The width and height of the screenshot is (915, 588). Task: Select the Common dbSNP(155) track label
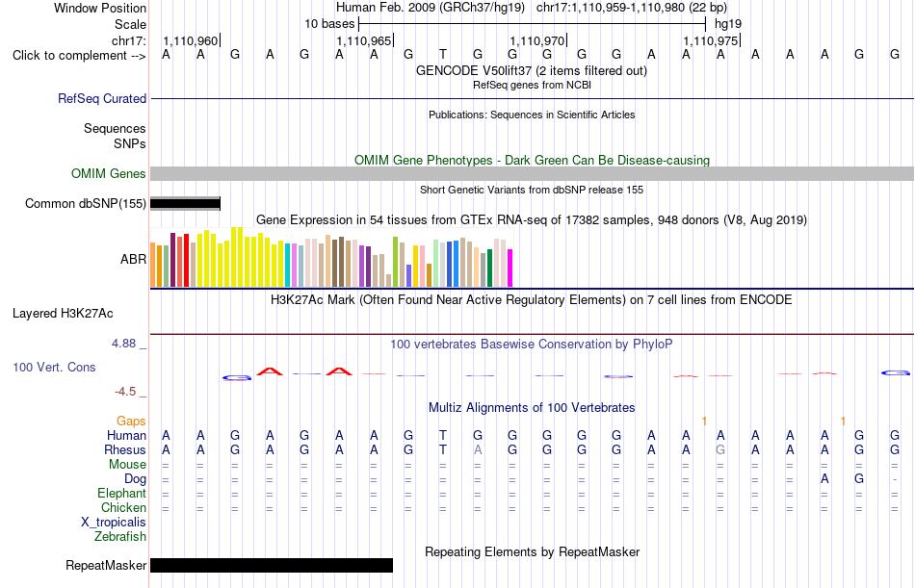tap(86, 204)
